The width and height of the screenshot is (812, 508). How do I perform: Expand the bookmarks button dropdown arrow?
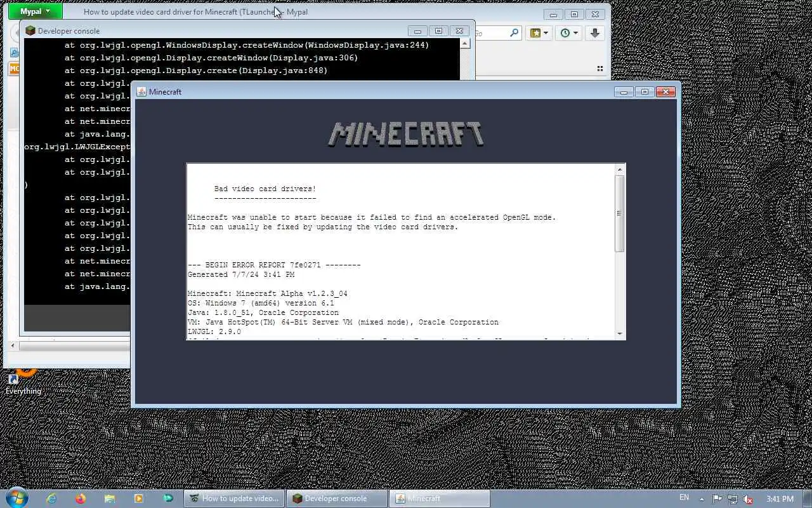546,33
